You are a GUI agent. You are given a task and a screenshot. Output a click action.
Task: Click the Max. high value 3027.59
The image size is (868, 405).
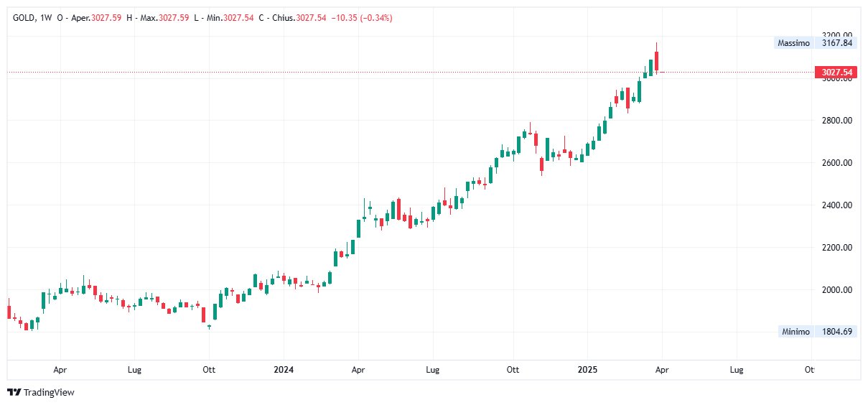pos(175,17)
